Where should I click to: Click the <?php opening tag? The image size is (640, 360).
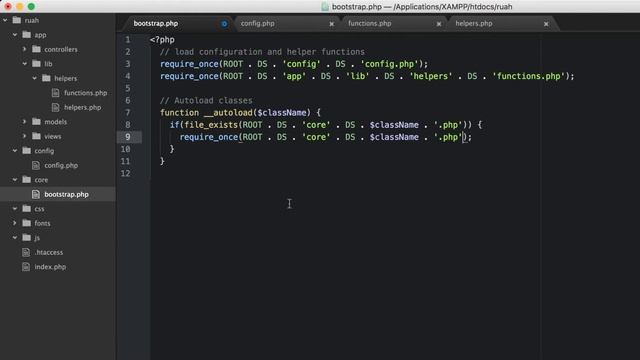point(162,40)
